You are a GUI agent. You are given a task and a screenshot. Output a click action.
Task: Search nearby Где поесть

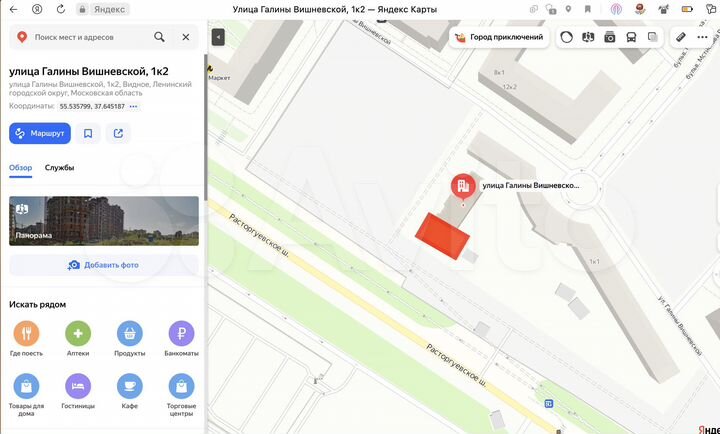point(26,339)
